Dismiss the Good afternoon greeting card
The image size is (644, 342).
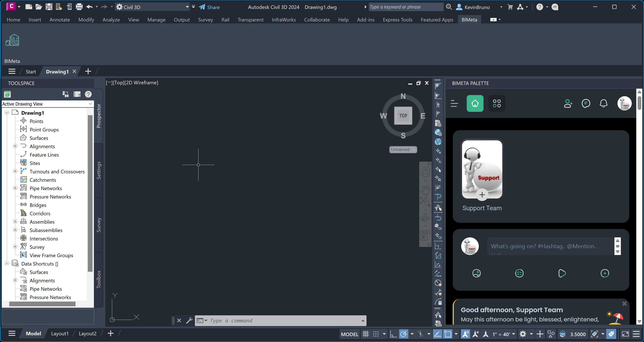[624, 304]
